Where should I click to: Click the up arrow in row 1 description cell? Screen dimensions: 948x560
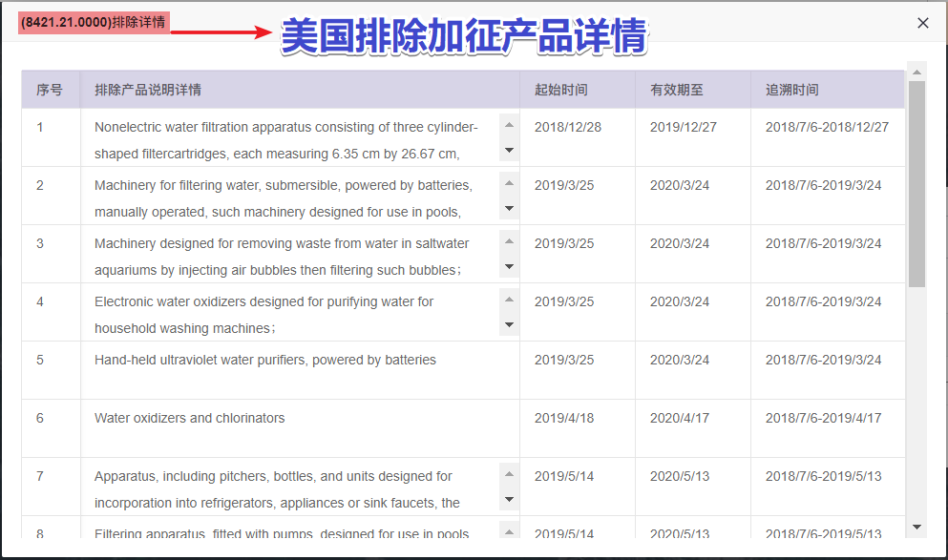coord(509,124)
